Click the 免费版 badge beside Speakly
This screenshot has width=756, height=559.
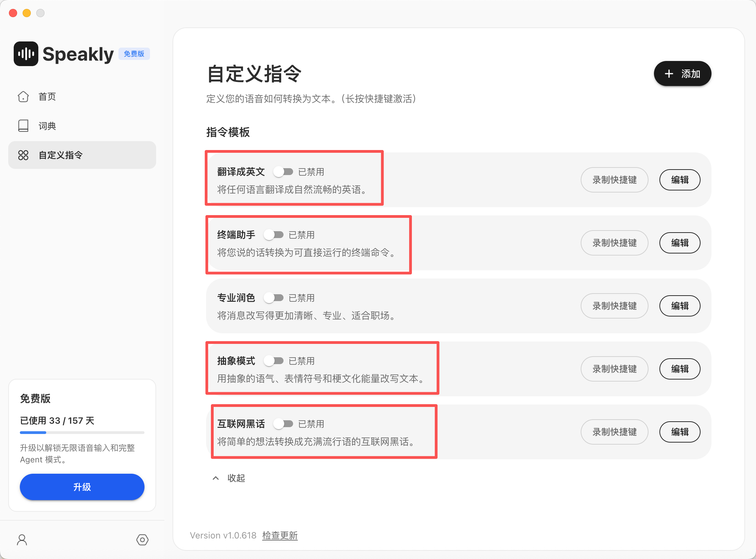point(134,54)
